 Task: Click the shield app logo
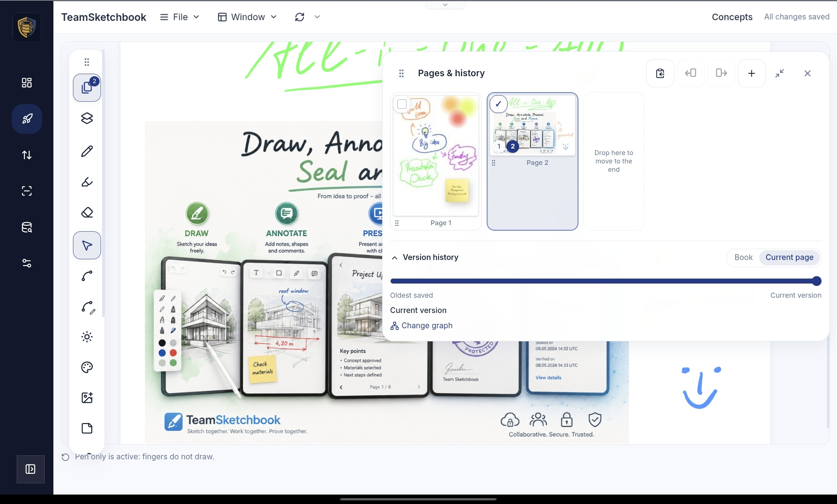(x=27, y=27)
